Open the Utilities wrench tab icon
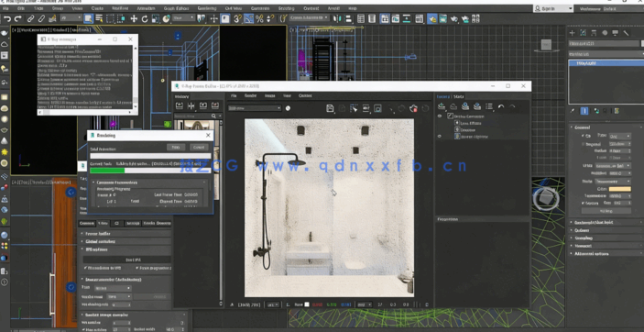The height and width of the screenshot is (332, 644). (x=627, y=33)
